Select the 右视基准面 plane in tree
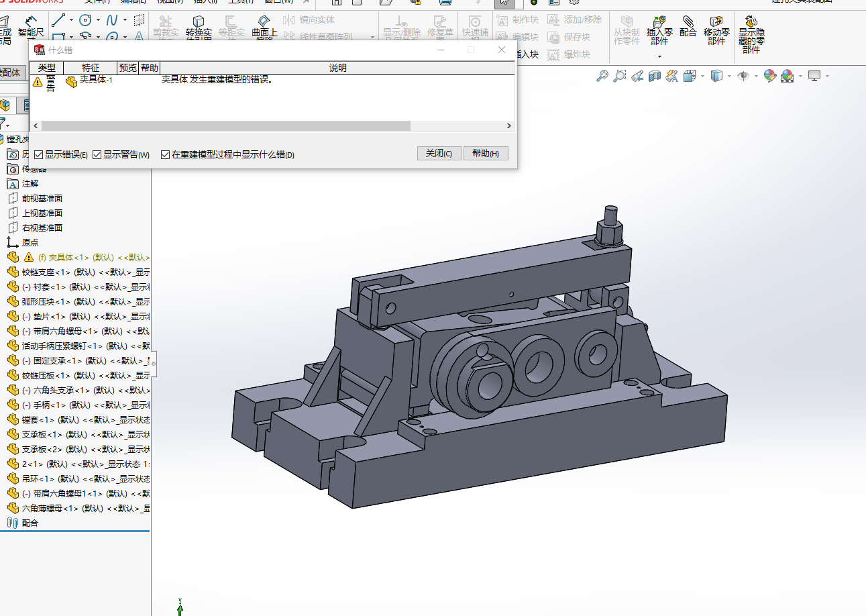 pyautogui.click(x=42, y=227)
